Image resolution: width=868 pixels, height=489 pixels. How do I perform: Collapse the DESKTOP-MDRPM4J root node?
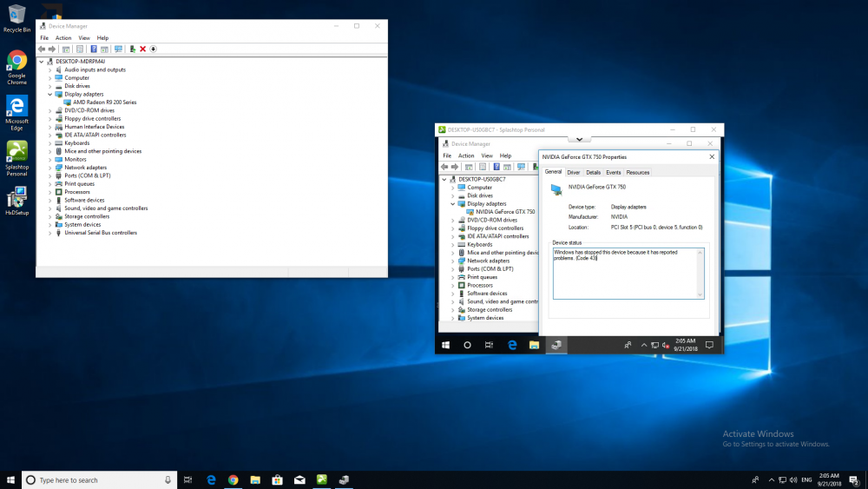tap(42, 62)
